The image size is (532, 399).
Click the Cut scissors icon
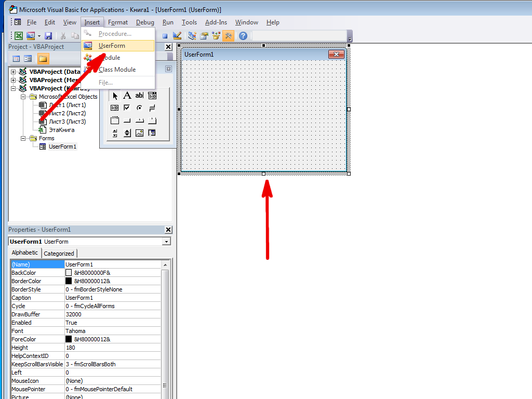63,36
